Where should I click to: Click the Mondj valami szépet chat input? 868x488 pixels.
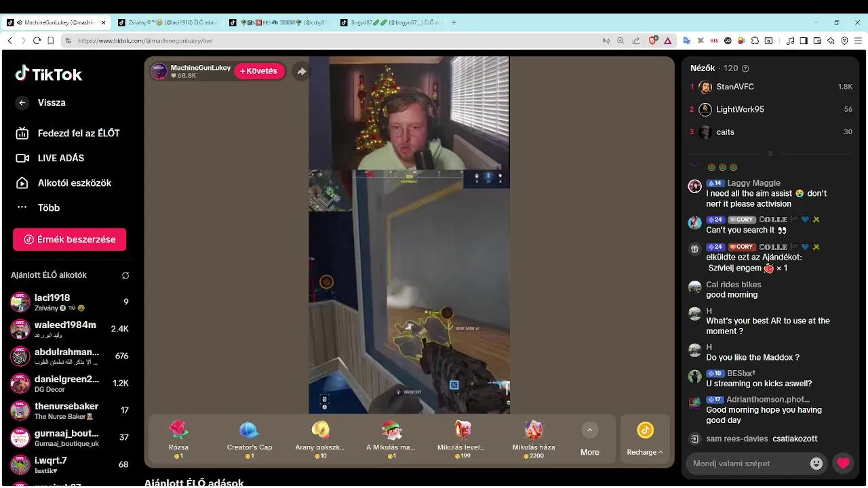749,464
